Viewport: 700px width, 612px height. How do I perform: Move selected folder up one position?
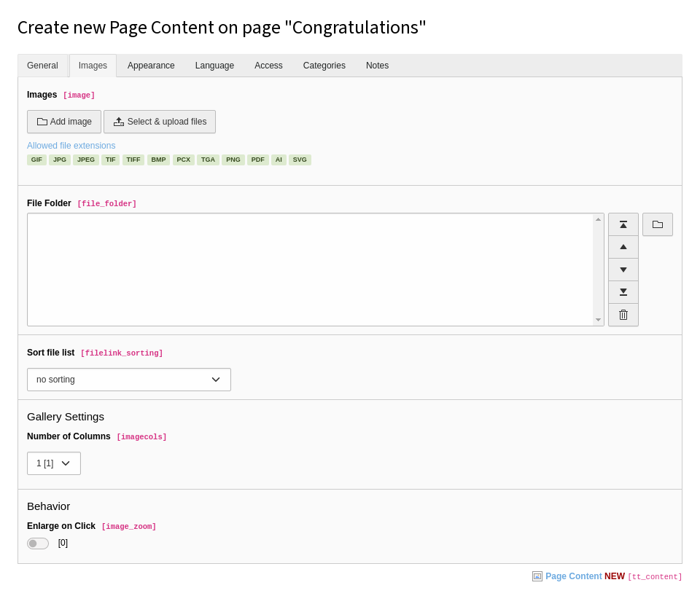tap(623, 247)
